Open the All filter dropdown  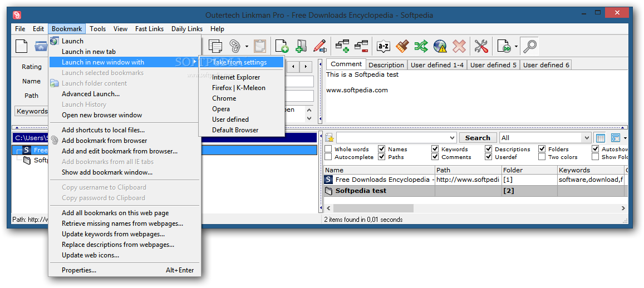pyautogui.click(x=587, y=138)
